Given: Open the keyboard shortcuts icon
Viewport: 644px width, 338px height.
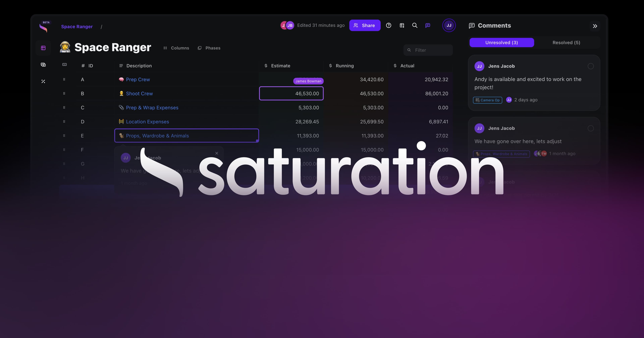Looking at the screenshot, I should tap(64, 65).
